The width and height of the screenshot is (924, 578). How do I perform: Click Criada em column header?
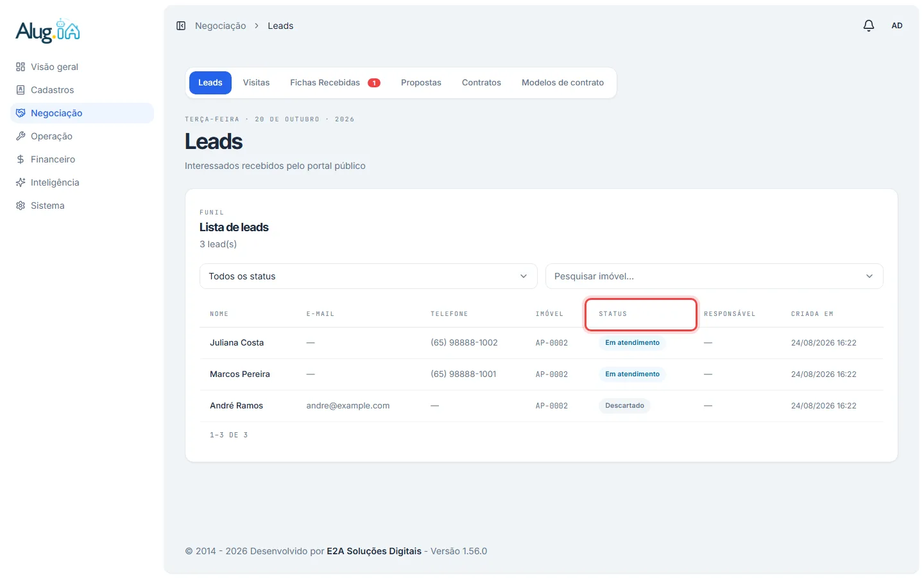(x=812, y=314)
